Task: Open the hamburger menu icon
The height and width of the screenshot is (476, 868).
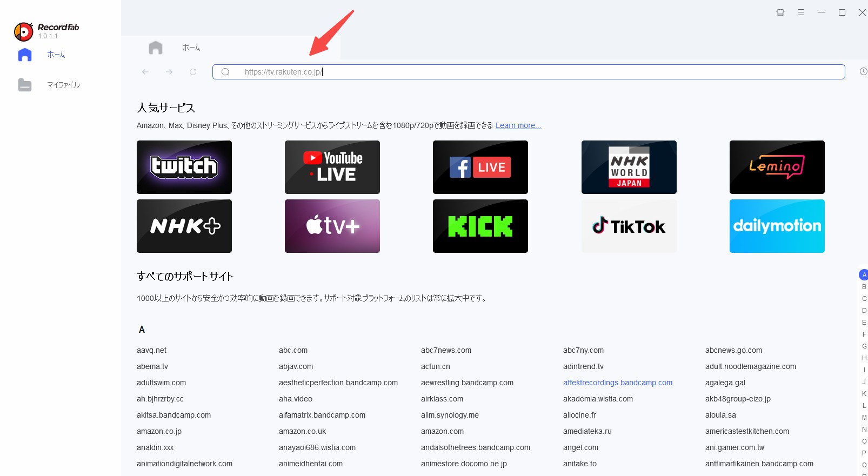Action: coord(801,12)
